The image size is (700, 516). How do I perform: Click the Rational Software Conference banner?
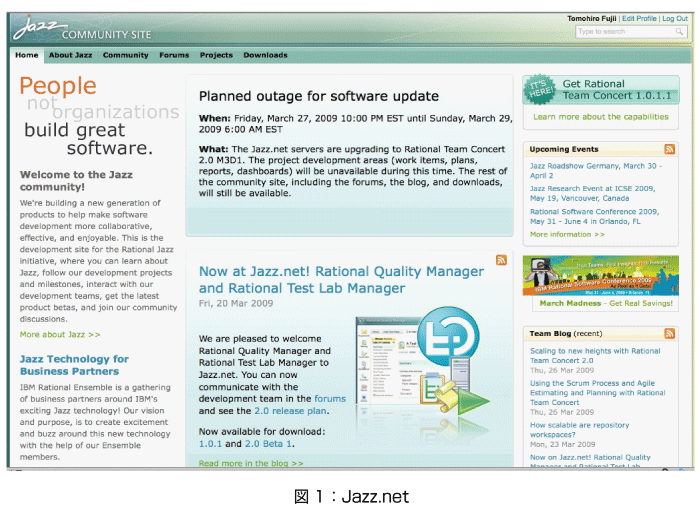(x=600, y=275)
